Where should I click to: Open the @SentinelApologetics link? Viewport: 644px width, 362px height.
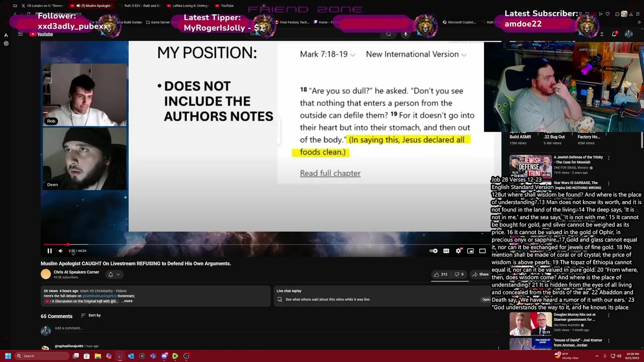[100, 296]
